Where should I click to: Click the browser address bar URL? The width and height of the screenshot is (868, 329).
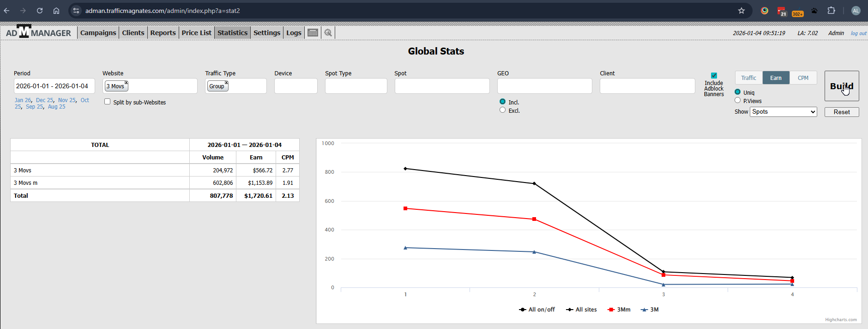tap(163, 11)
